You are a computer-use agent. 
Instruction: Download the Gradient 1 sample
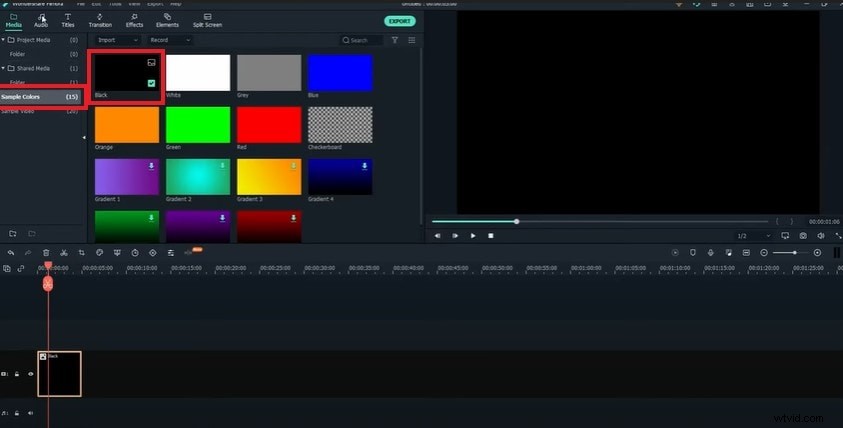tap(151, 166)
